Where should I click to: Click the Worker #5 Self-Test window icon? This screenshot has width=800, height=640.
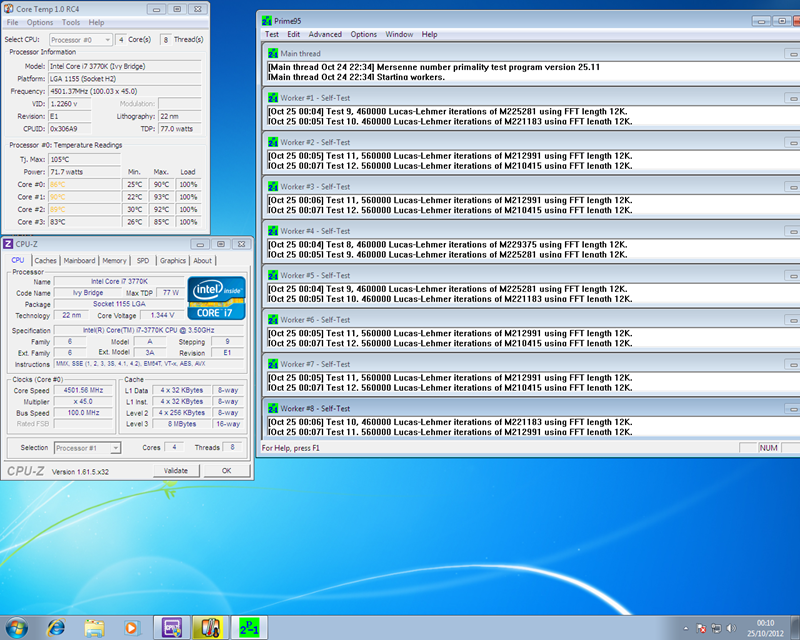tap(273, 276)
